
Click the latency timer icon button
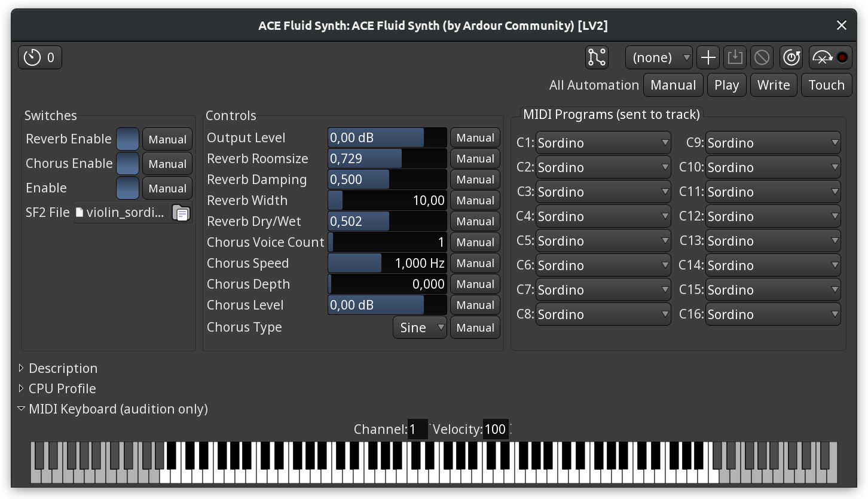[x=40, y=57]
